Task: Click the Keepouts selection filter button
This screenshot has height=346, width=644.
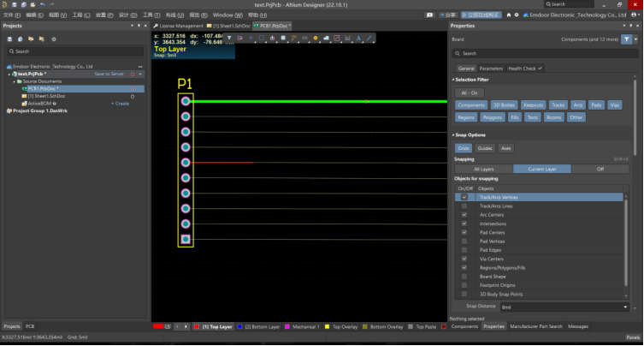Action: (x=533, y=104)
